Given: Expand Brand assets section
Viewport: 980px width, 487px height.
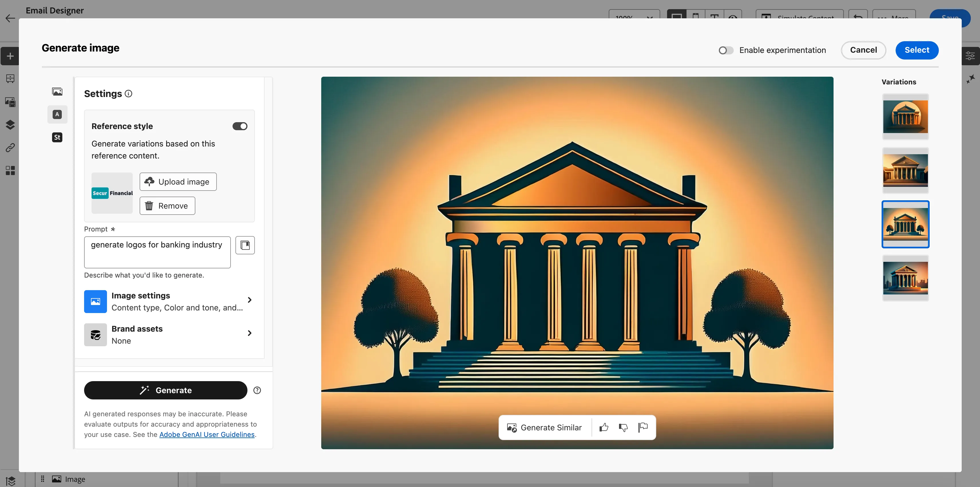Looking at the screenshot, I should point(169,334).
